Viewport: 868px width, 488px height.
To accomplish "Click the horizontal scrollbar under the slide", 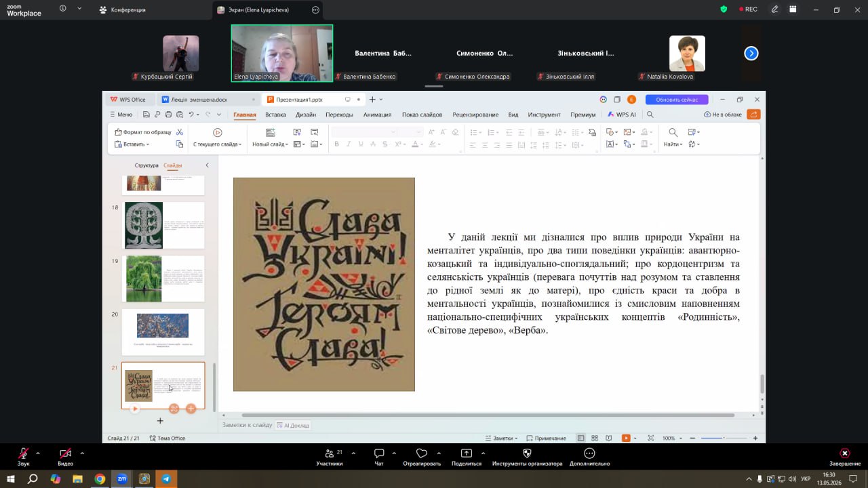I will point(488,415).
